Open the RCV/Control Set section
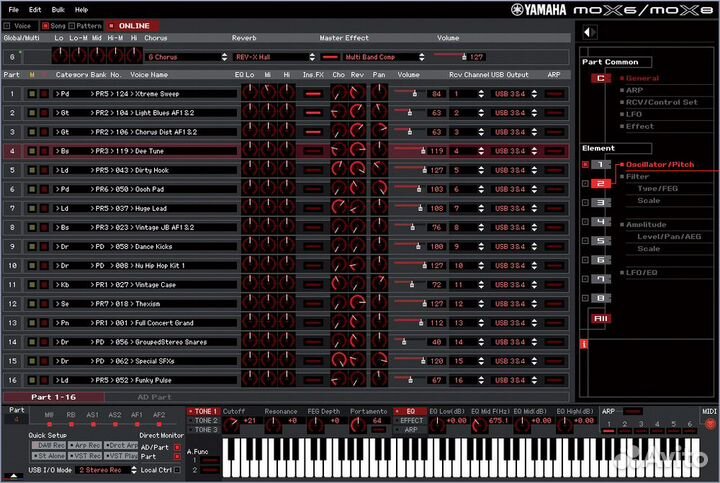Viewport: 720px width, 483px height. [x=661, y=102]
